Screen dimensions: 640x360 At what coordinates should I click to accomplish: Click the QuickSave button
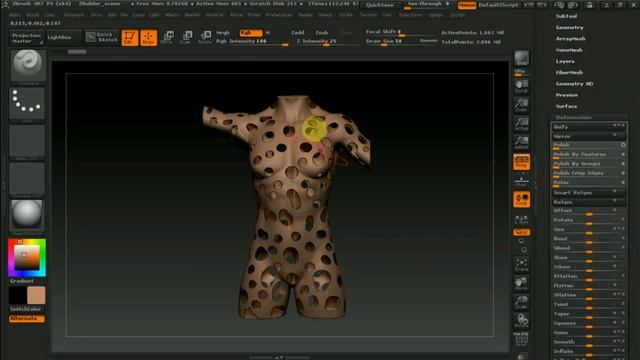[380, 5]
